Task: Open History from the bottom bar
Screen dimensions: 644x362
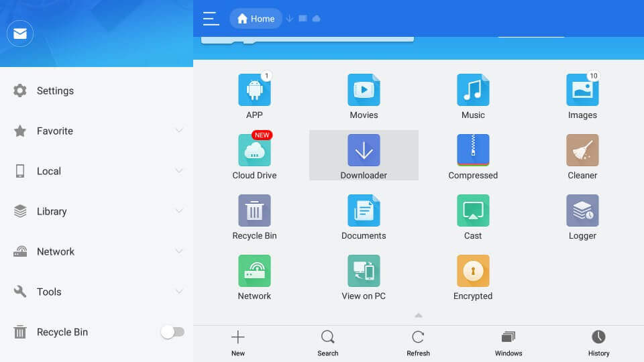Action: coord(598,343)
